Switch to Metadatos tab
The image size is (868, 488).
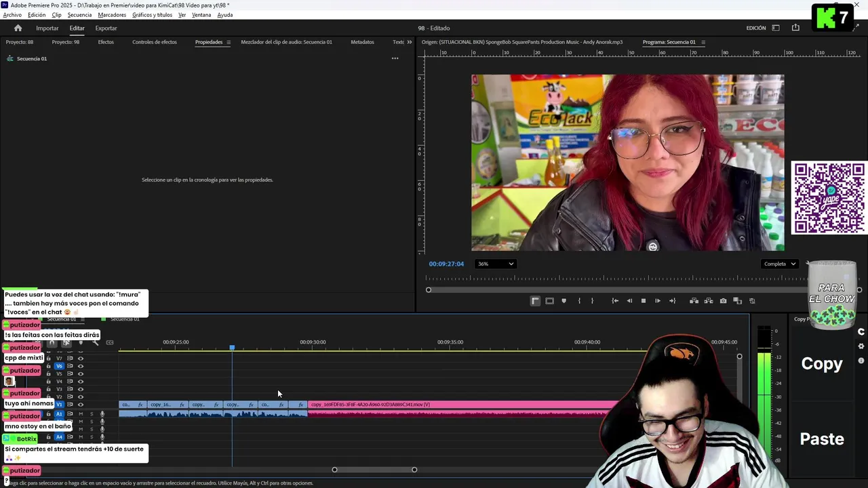pos(362,42)
